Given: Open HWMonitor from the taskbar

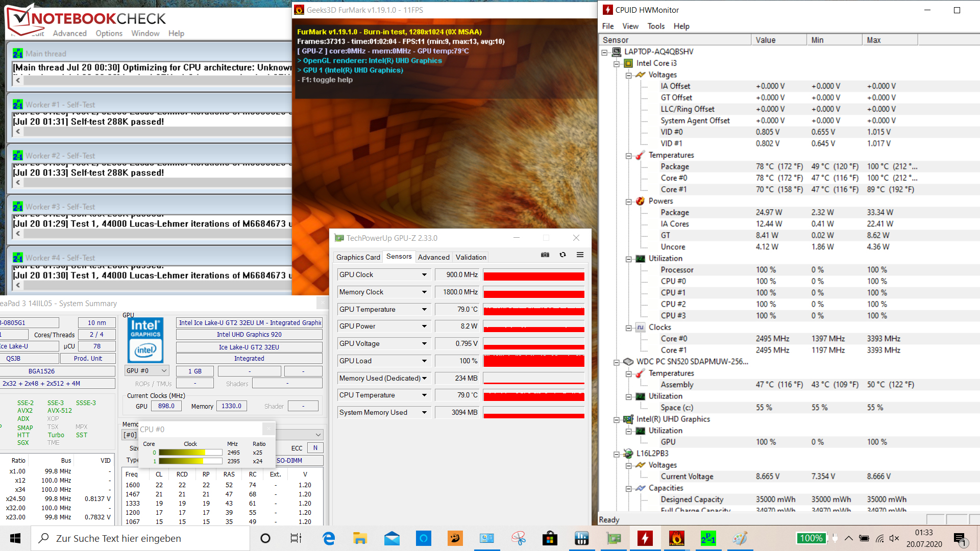Looking at the screenshot, I should point(645,538).
